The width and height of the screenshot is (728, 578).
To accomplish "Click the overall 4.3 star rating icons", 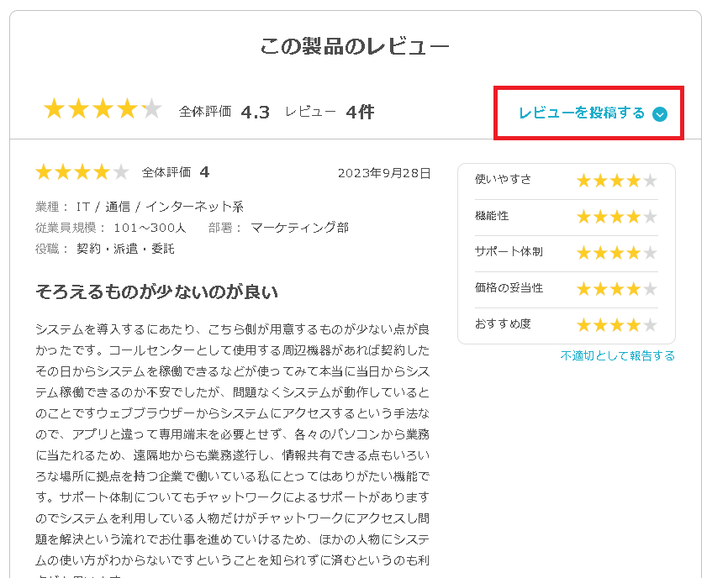I will click(103, 108).
